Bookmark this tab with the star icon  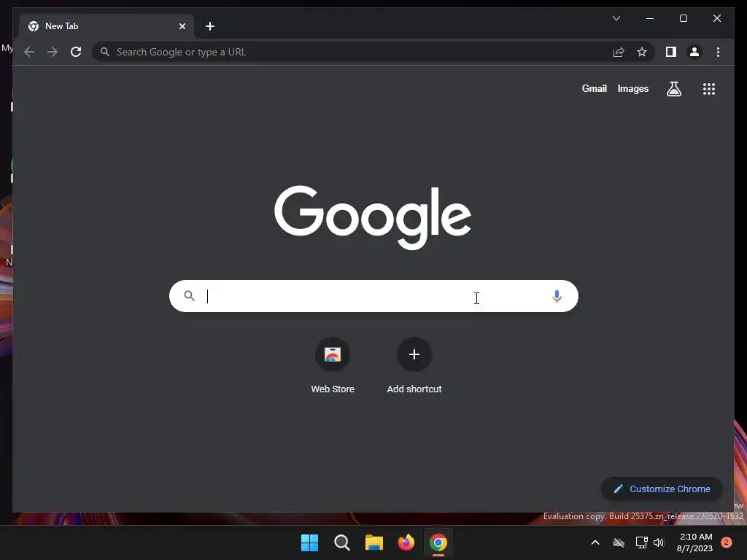tap(642, 52)
